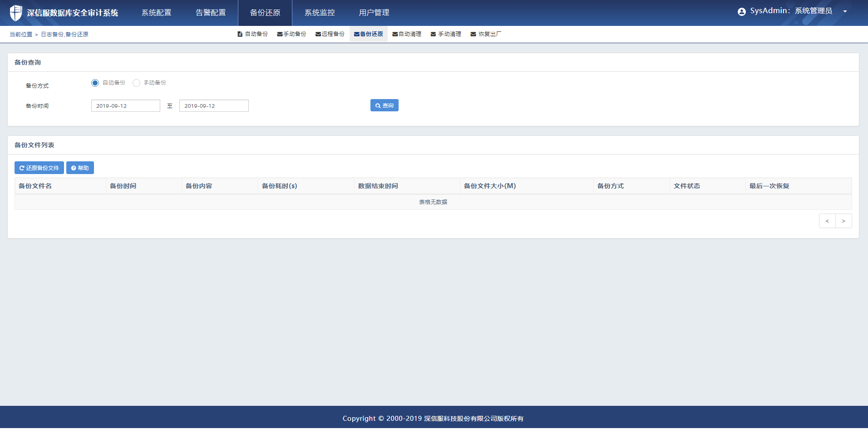Switch to the 系统监控 tab

(x=320, y=13)
